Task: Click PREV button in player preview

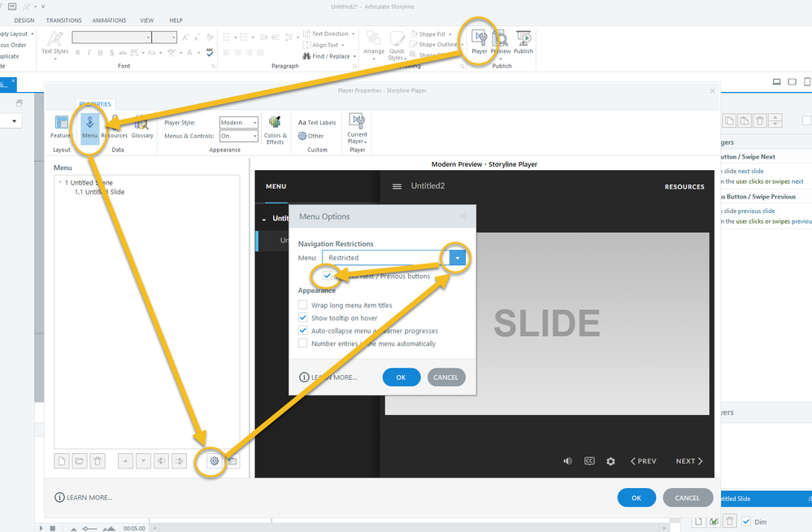Action: click(643, 461)
